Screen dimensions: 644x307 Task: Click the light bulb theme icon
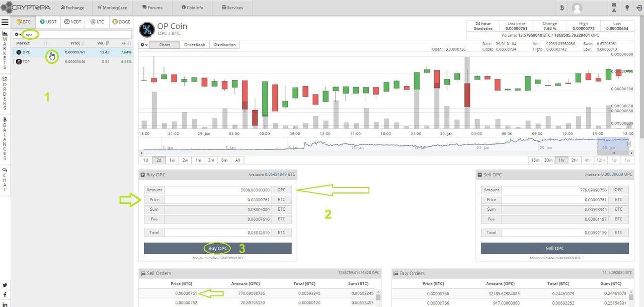(627, 8)
